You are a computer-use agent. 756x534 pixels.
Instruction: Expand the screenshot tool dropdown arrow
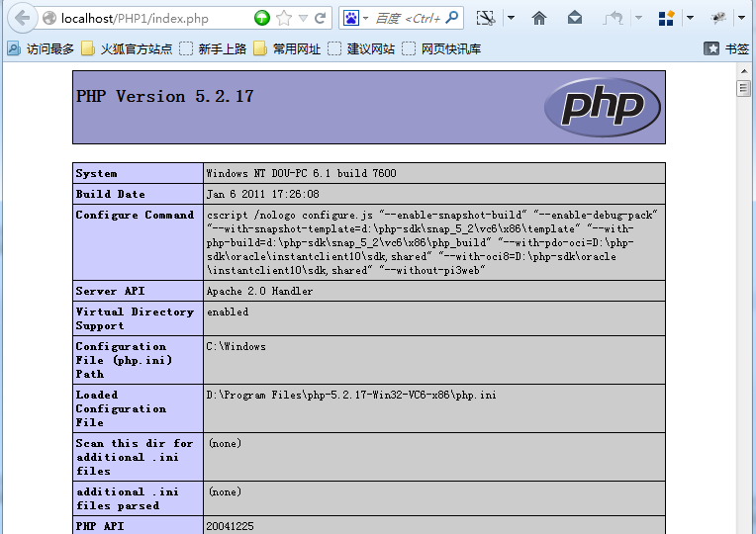point(511,19)
